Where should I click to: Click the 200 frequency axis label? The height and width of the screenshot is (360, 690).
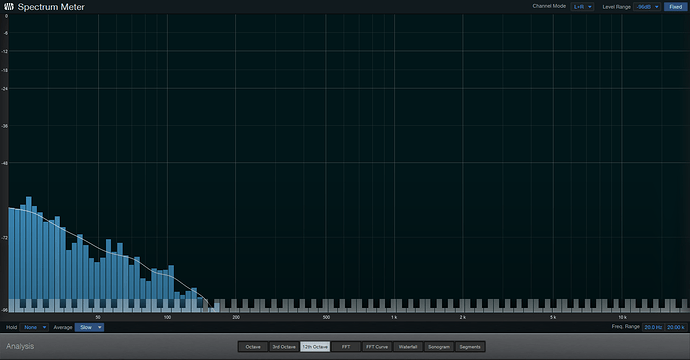[236, 317]
